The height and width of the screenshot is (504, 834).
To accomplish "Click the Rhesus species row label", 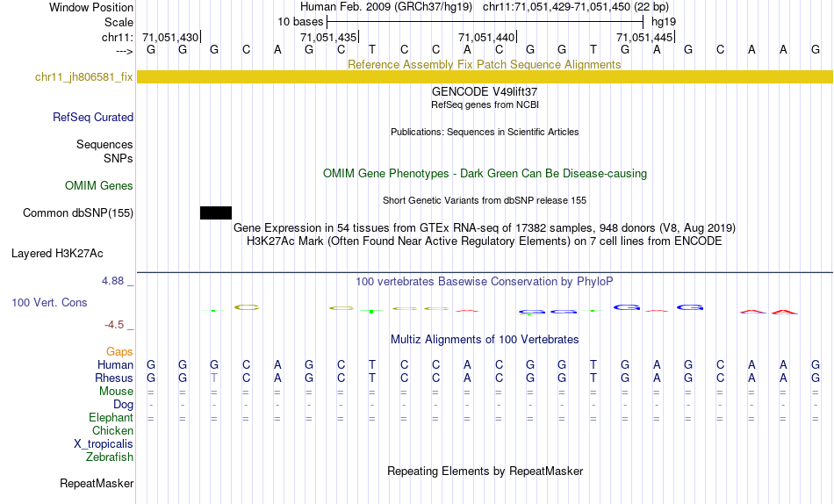I will pos(114,378).
